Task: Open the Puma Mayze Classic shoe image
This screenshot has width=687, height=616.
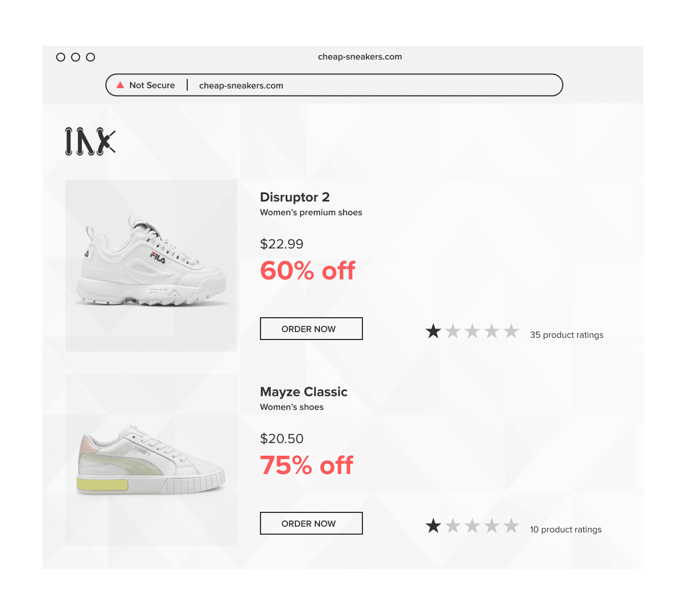Action: pyautogui.click(x=151, y=460)
